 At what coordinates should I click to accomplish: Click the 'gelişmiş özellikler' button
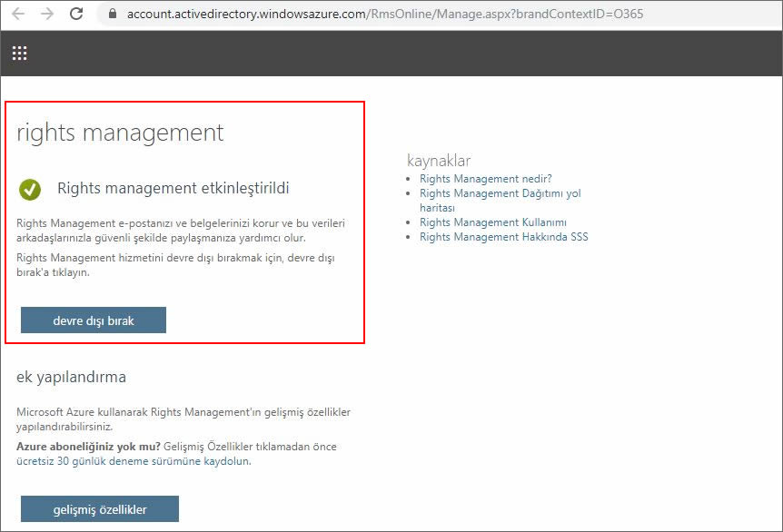point(100,508)
